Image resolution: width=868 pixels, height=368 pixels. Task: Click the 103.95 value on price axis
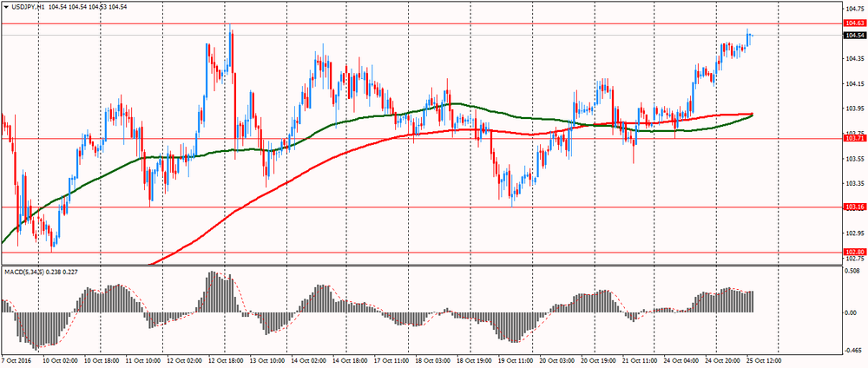click(x=854, y=108)
